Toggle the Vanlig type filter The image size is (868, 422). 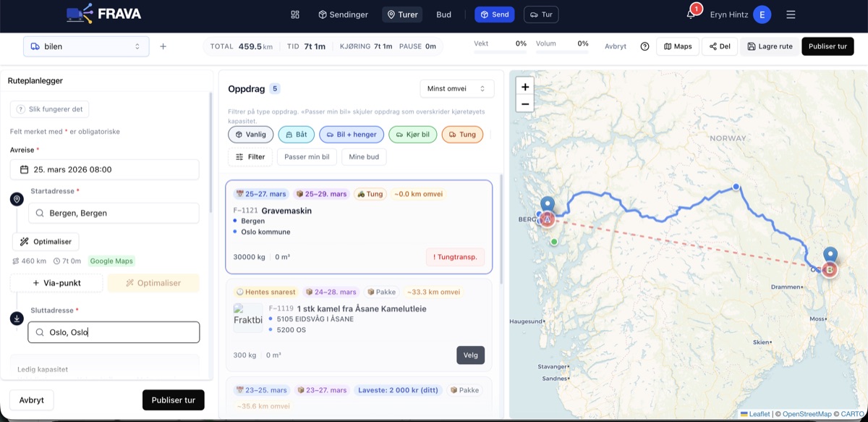250,135
